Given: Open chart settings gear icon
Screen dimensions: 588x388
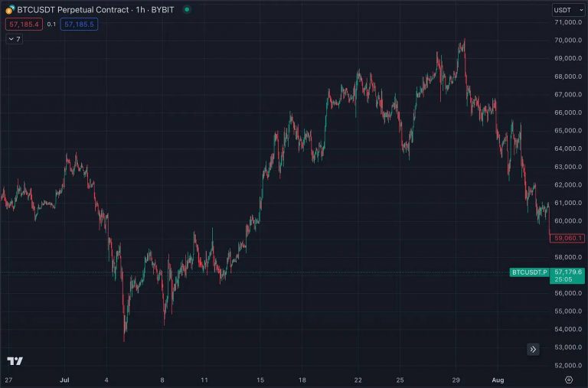Looking at the screenshot, I should click(x=569, y=380).
